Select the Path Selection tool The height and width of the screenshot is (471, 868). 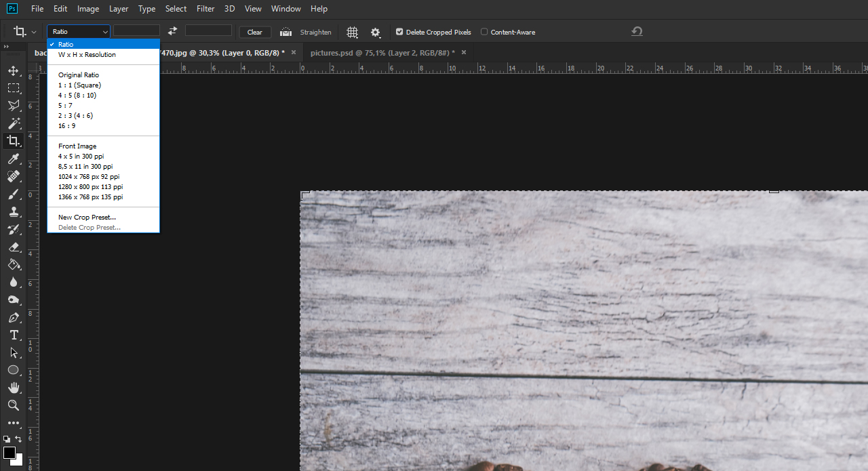(x=14, y=352)
